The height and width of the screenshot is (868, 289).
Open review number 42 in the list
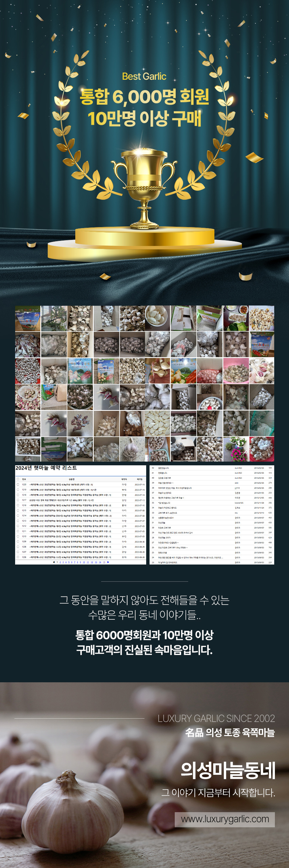pyautogui.click(x=164, y=468)
